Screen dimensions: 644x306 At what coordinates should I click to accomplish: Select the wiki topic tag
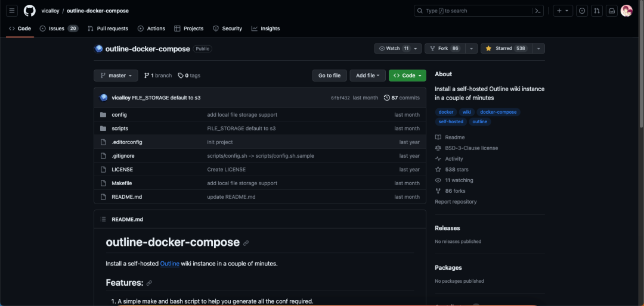466,112
